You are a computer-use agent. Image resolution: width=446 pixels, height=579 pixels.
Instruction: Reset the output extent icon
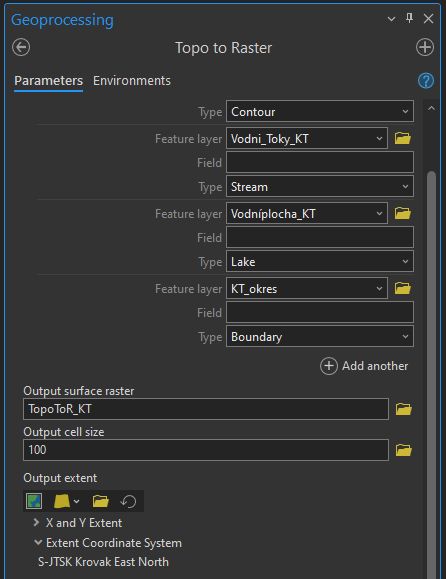128,501
